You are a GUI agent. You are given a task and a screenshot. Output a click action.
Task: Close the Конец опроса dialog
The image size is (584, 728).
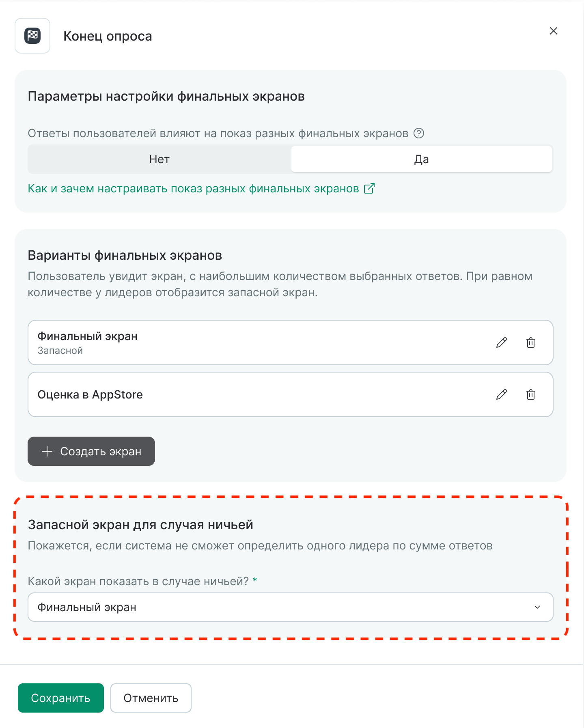pyautogui.click(x=553, y=31)
